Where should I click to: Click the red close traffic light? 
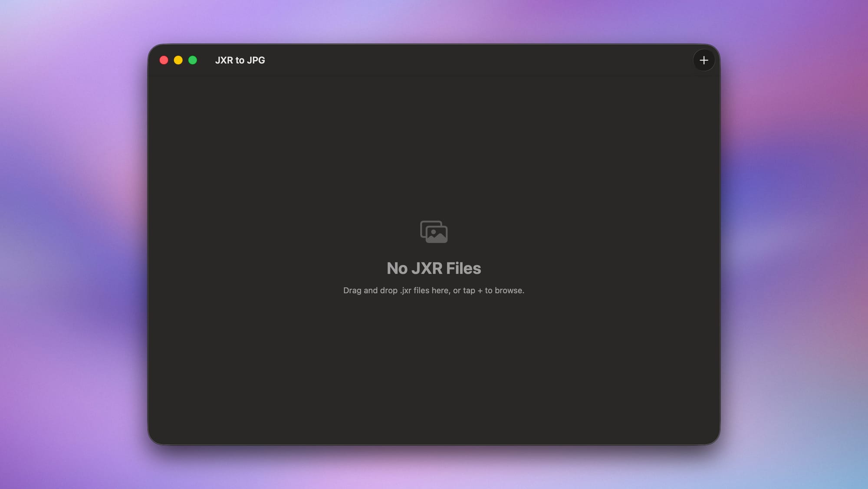(164, 60)
